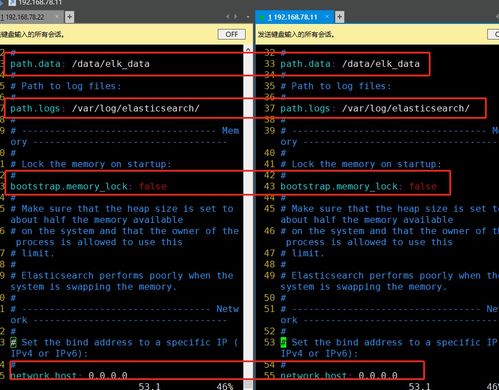Turn OFF send-to-all-sessions in left pane

pos(232,34)
